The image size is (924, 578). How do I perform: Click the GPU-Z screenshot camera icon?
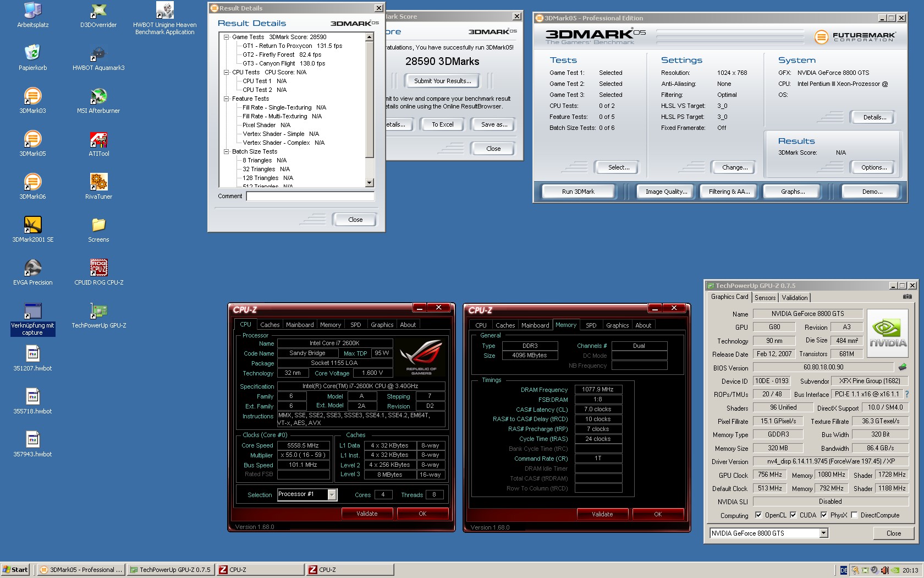pos(908,297)
